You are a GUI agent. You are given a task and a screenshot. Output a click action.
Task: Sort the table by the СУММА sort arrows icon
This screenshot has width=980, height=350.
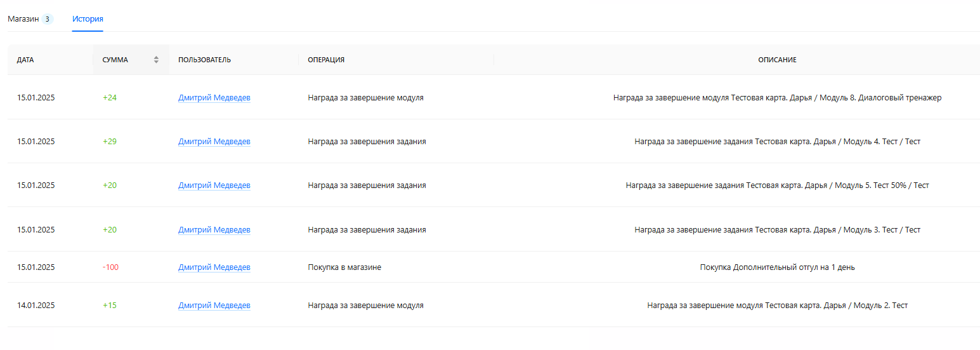(156, 60)
